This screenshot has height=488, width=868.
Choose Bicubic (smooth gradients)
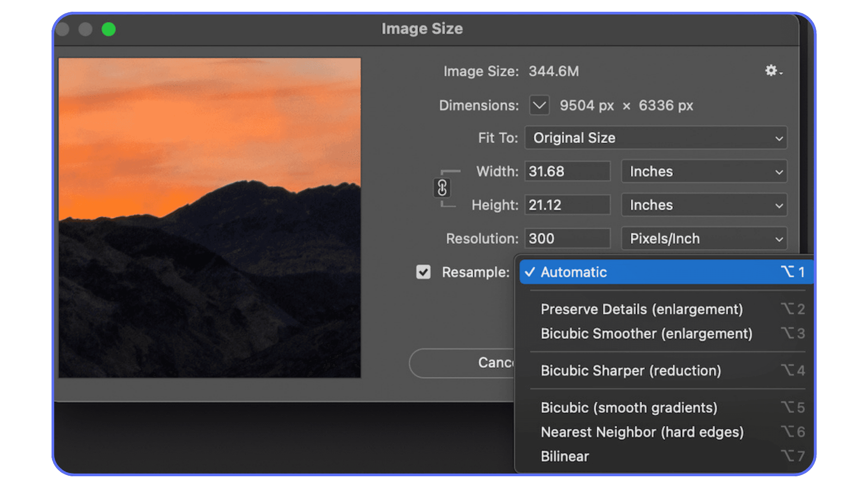[x=666, y=408]
